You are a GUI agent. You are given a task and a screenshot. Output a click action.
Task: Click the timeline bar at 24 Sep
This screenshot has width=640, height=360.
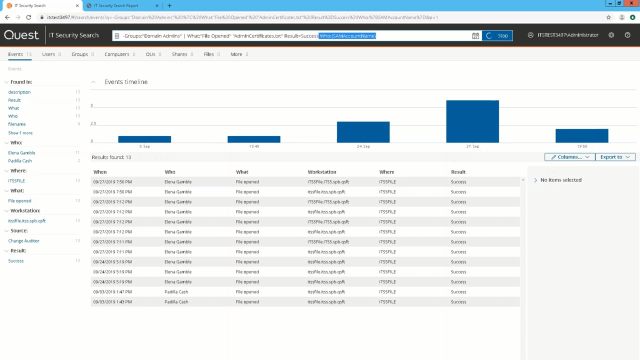pyautogui.click(x=363, y=132)
